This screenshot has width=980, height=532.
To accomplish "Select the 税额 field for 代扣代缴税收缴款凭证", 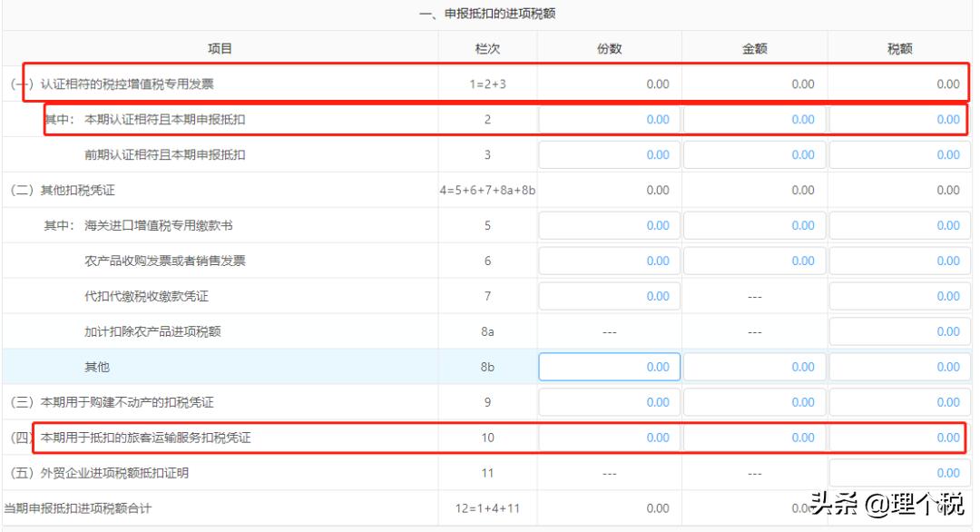I will coord(899,296).
